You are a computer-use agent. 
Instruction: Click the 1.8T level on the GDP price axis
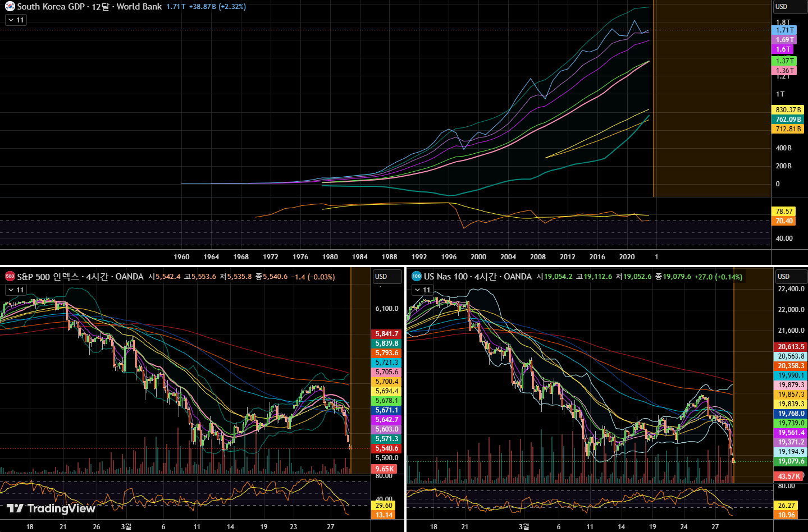(783, 22)
